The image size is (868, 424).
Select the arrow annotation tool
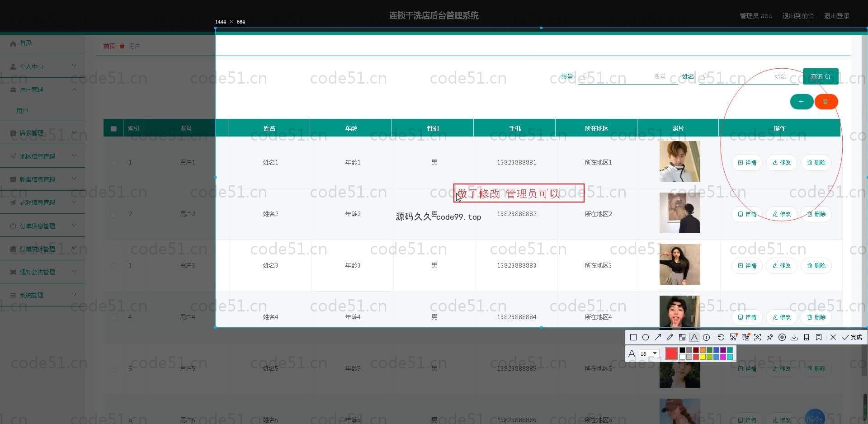658,337
